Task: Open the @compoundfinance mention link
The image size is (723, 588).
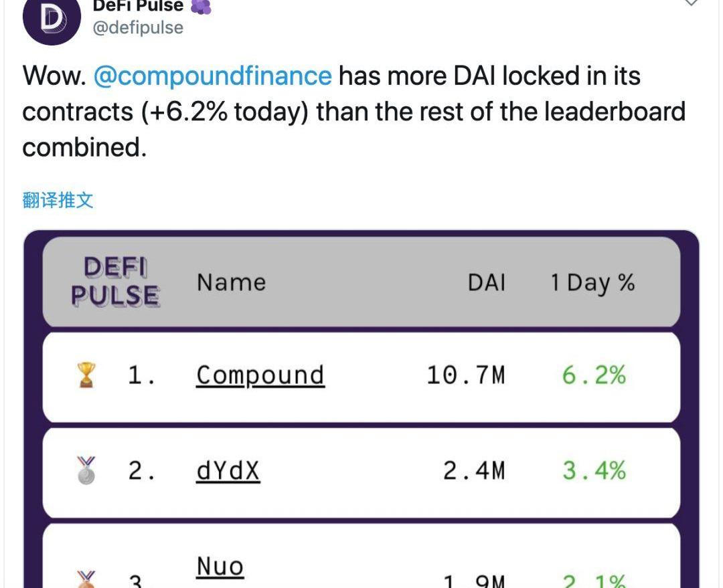Action: point(212,76)
